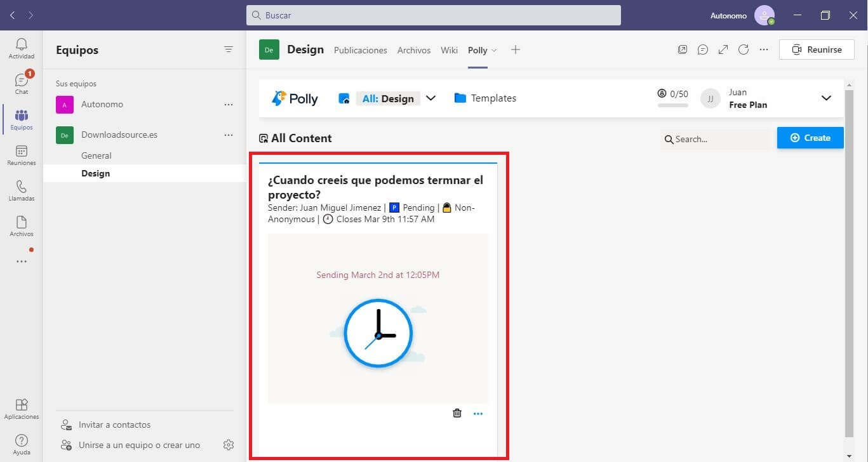Switch to the Archivos tab
Screen dimensions: 868x462
pos(414,50)
